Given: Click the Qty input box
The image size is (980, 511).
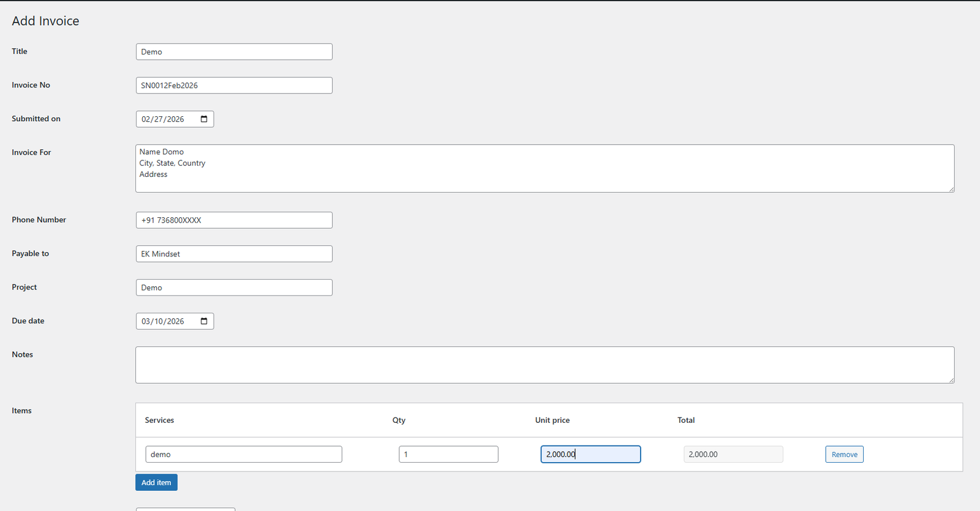Looking at the screenshot, I should pos(448,454).
